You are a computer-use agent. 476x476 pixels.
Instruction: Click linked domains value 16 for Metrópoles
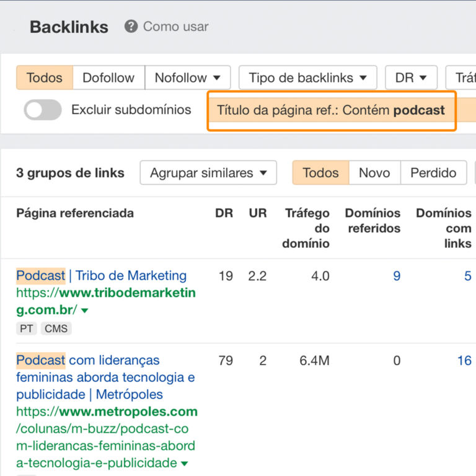tap(464, 360)
